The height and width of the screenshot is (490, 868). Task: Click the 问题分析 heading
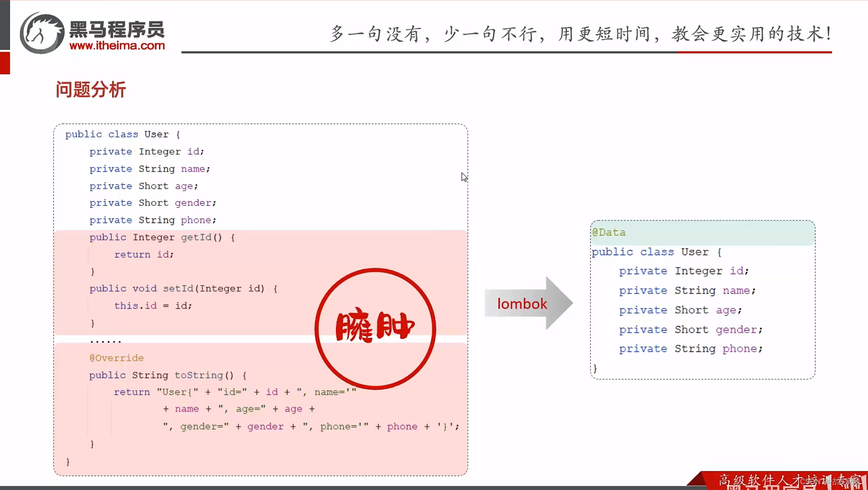coord(90,89)
